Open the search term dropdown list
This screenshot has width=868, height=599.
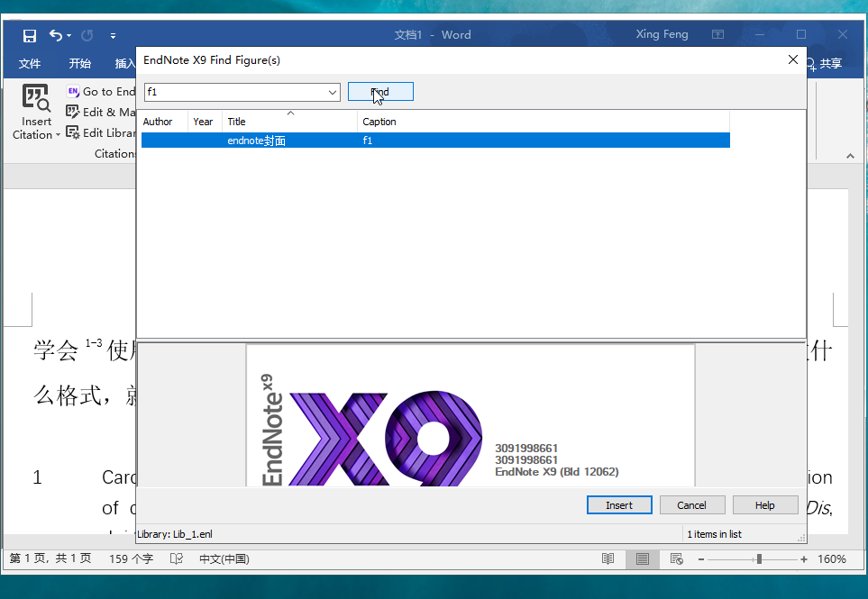tap(332, 93)
